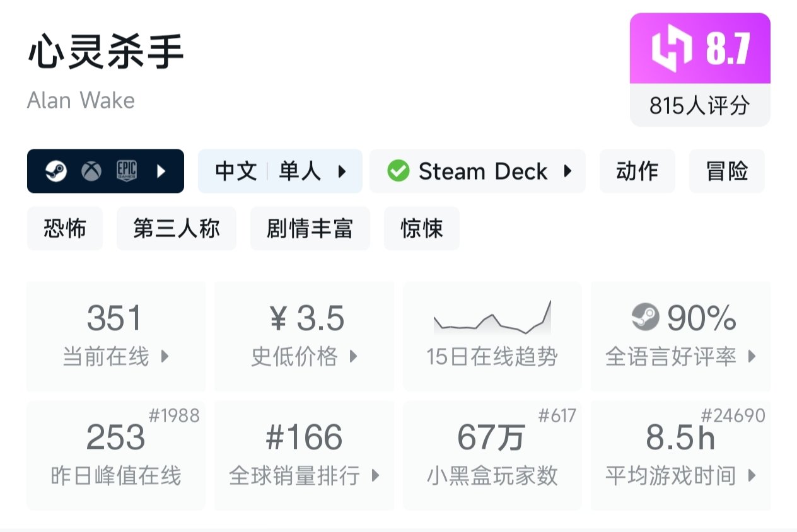Click the Steam platform icon
The width and height of the screenshot is (797, 532).
[x=55, y=171]
